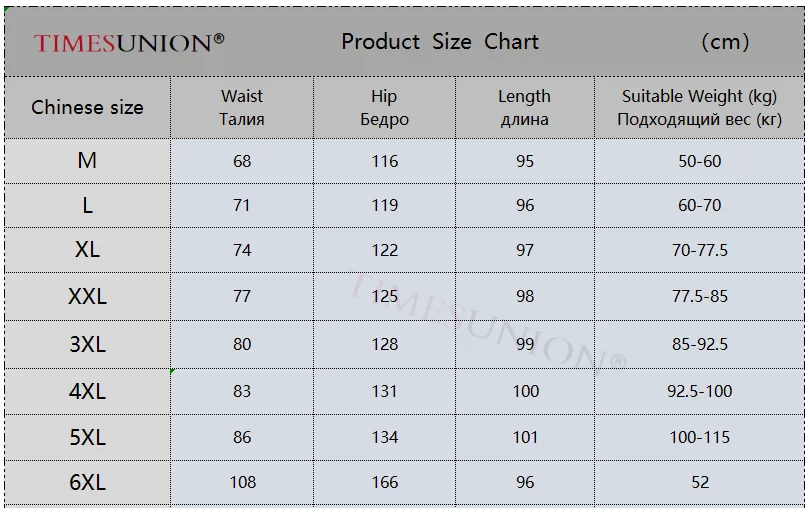Image resolution: width=811 pixels, height=508 pixels.
Task: Click the Product Size Chart title
Action: 440,42
